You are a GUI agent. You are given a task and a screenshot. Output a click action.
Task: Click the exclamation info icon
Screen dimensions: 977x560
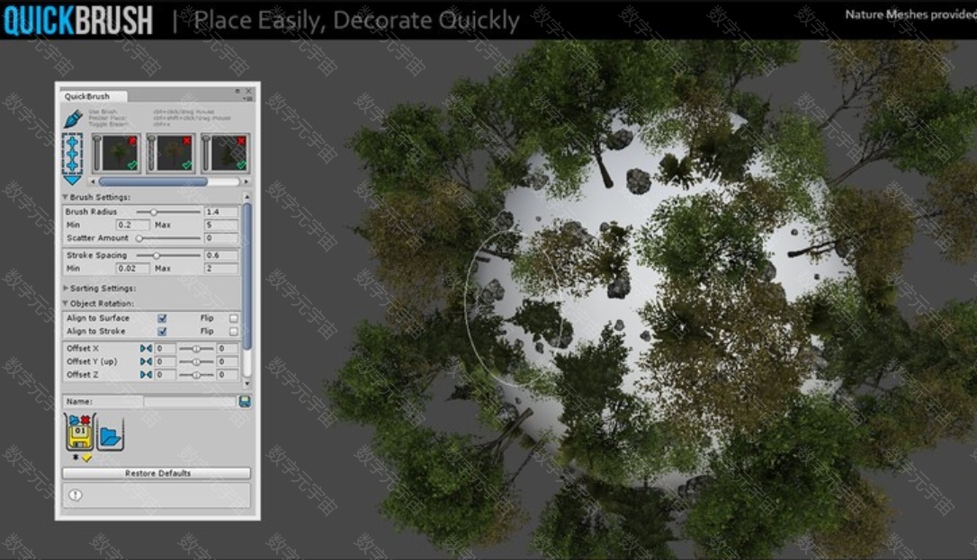(x=76, y=495)
